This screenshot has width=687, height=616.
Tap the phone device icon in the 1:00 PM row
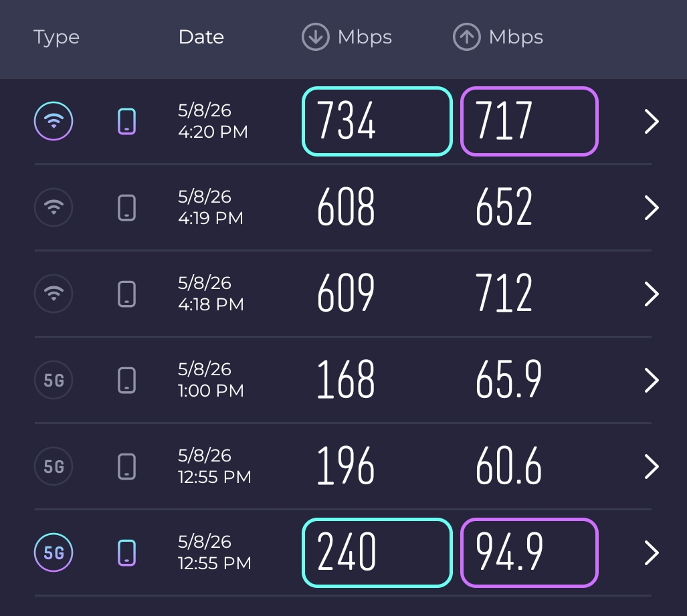[126, 380]
